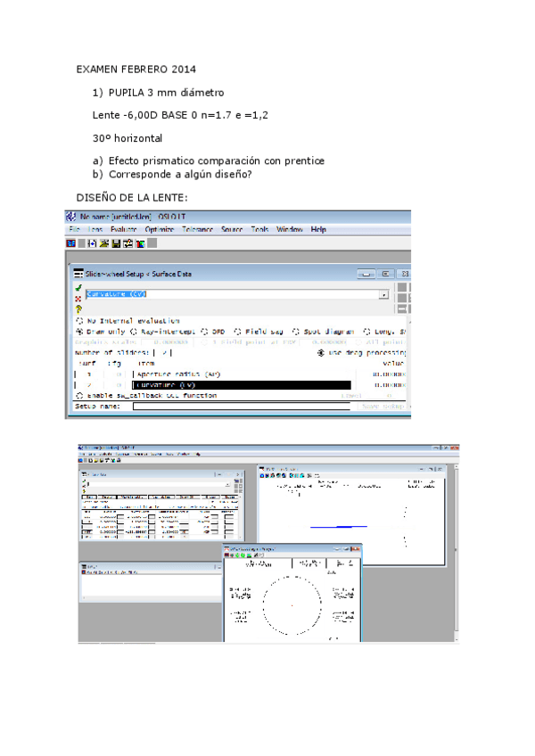Screen dimensions: 535x756
Task: Click the text 30º horizontal
Action: tap(128, 138)
